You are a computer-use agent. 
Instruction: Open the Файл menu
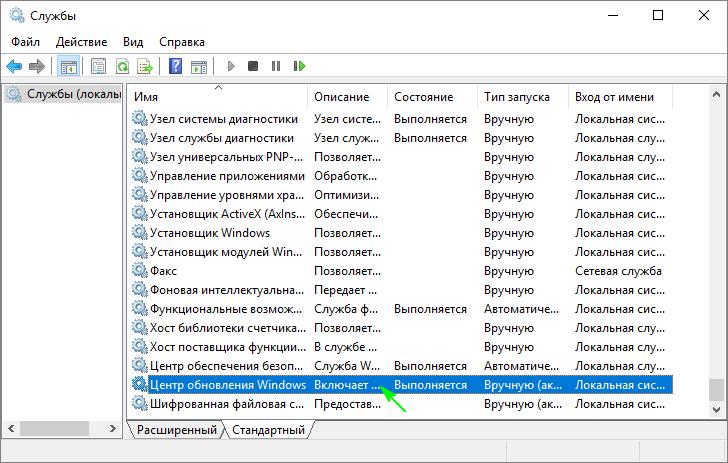[x=26, y=42]
